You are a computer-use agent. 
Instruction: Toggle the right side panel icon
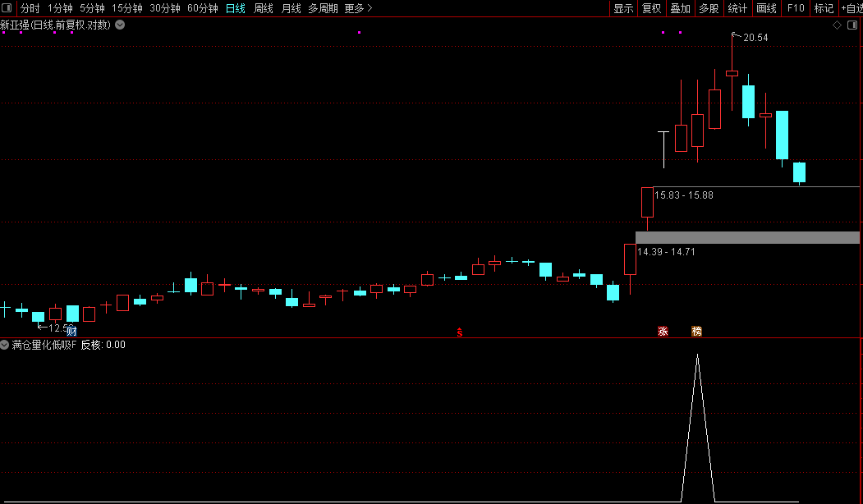852,25
